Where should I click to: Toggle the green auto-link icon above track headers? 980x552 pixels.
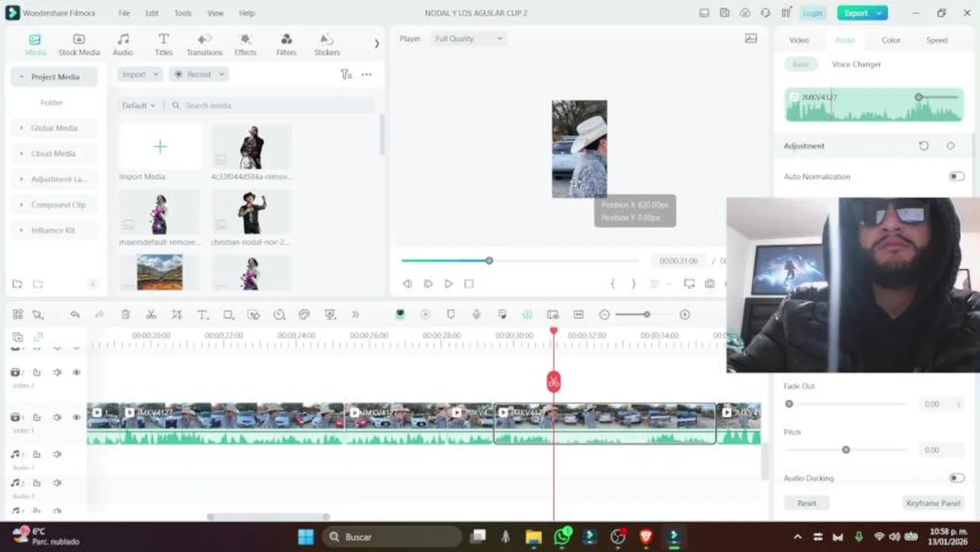click(38, 337)
